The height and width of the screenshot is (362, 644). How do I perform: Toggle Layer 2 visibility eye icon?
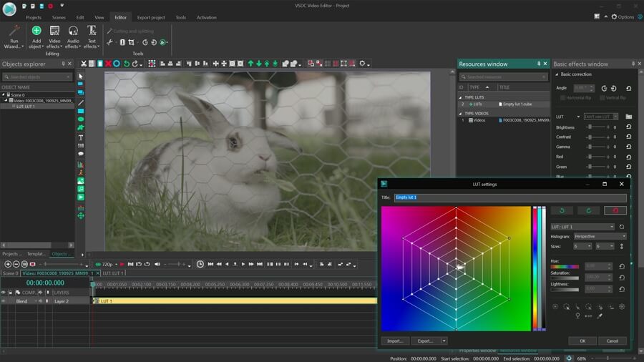(4, 301)
